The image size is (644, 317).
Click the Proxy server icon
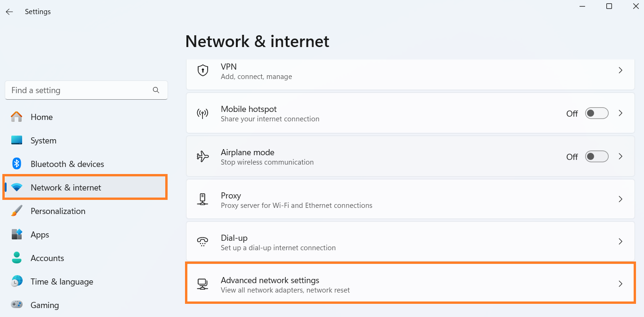point(203,199)
